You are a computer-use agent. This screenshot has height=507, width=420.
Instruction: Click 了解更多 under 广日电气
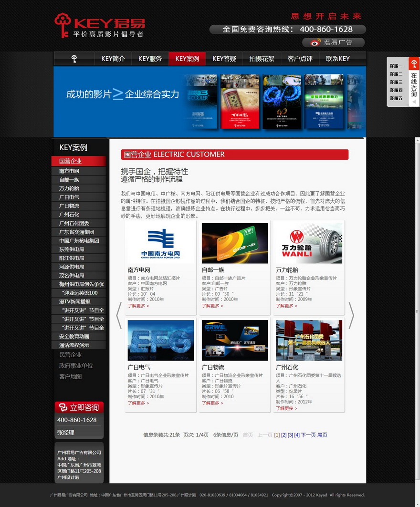[138, 403]
